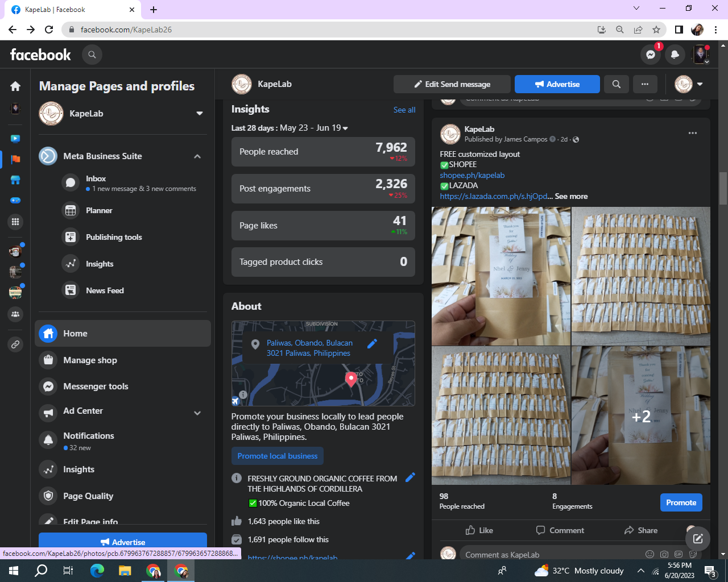Open Page Quality in sidebar
Viewport: 728px width, 582px height.
click(123, 496)
